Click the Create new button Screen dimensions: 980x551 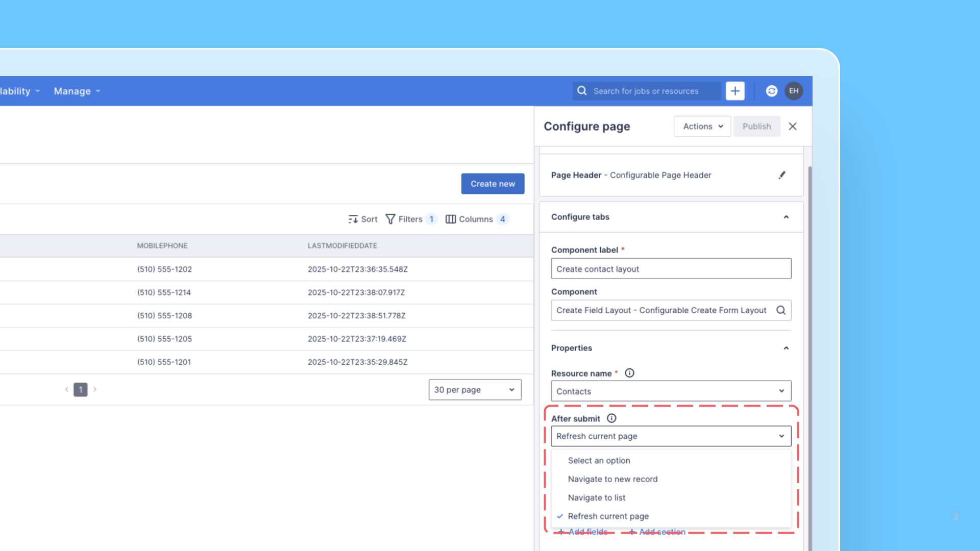[x=493, y=184]
